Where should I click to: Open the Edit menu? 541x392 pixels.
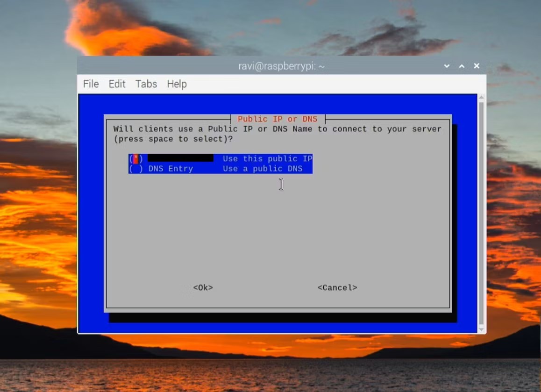117,84
